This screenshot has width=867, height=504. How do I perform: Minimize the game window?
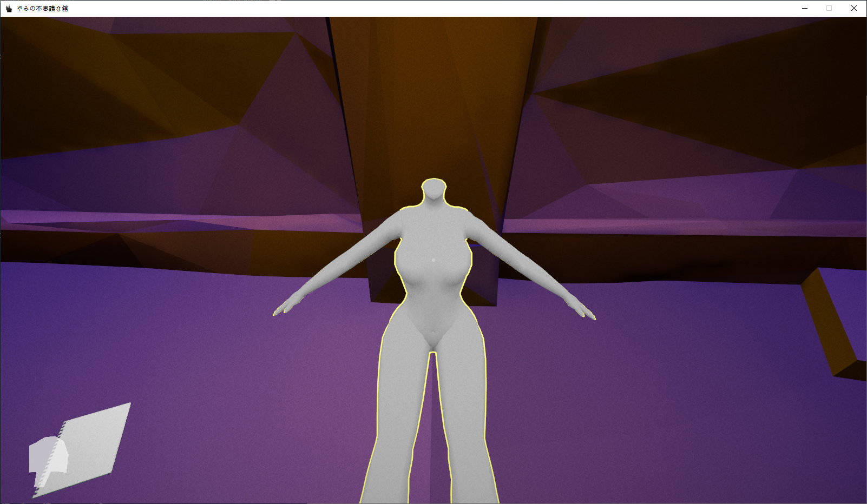coord(805,8)
